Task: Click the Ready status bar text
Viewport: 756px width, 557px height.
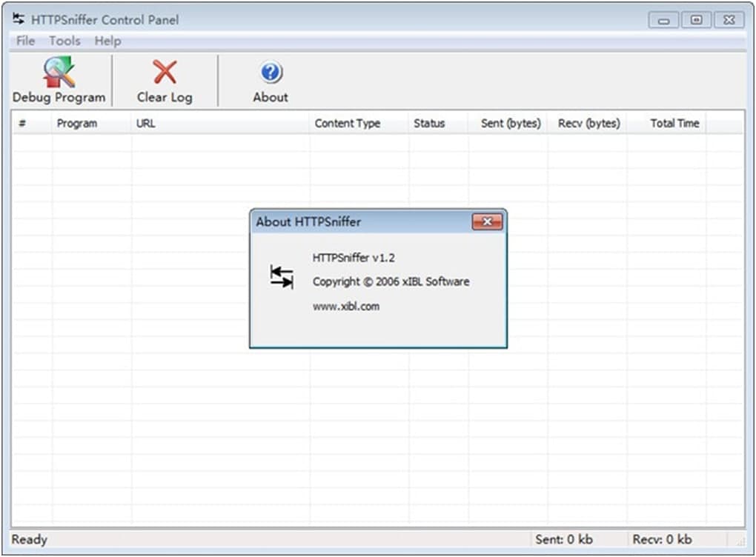Action: coord(30,540)
